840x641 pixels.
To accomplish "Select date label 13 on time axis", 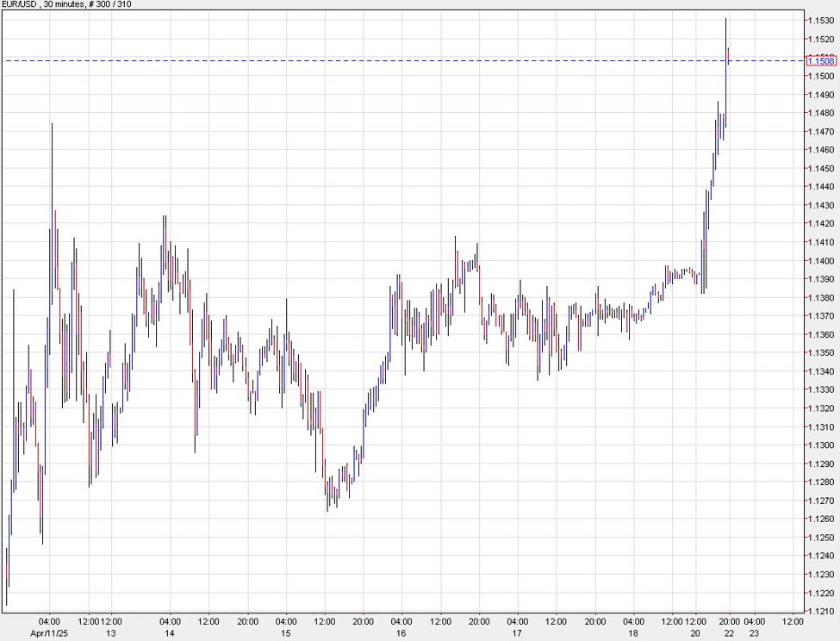I will [x=110, y=632].
